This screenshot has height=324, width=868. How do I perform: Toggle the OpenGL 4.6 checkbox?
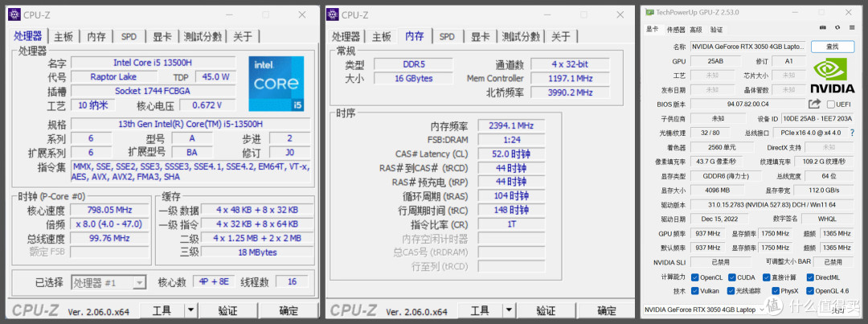tap(810, 291)
